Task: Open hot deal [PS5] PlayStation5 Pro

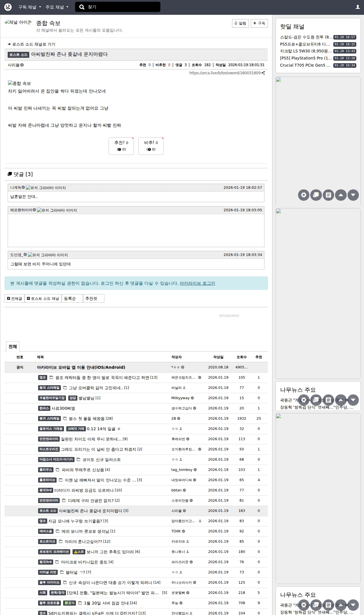Action: [x=306, y=58]
